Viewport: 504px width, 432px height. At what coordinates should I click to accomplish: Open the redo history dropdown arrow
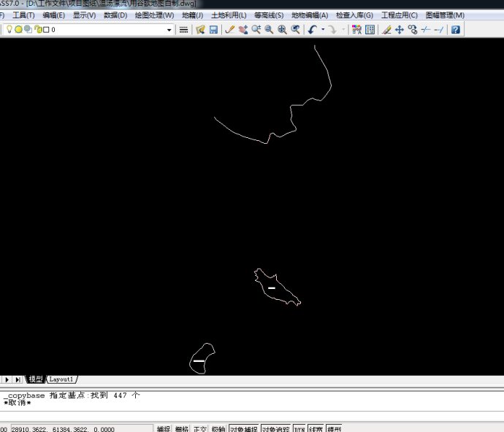coord(343,30)
